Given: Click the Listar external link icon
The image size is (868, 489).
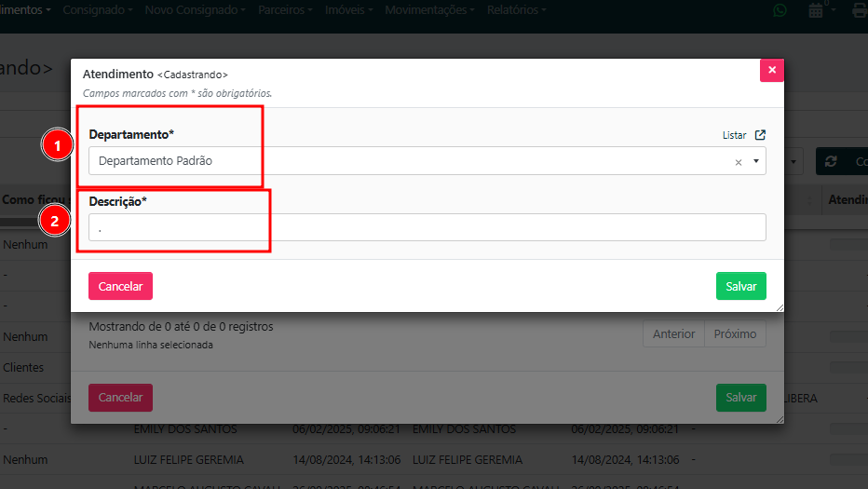Looking at the screenshot, I should (760, 135).
